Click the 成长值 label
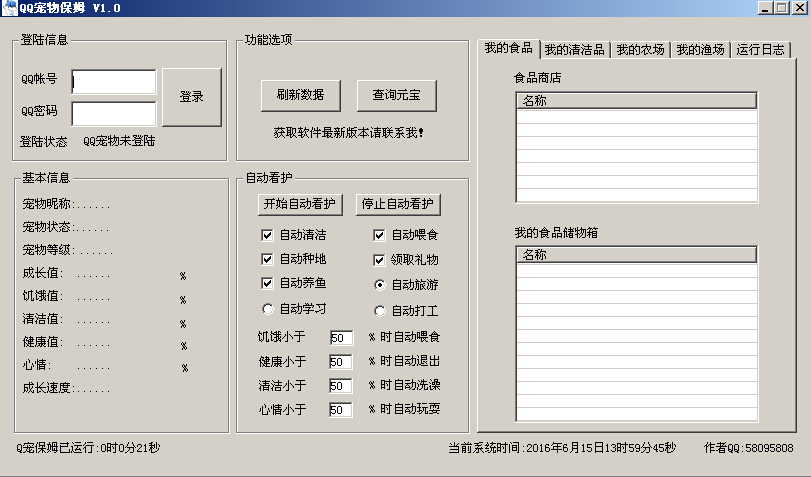The height and width of the screenshot is (477, 811). pyautogui.click(x=41, y=273)
